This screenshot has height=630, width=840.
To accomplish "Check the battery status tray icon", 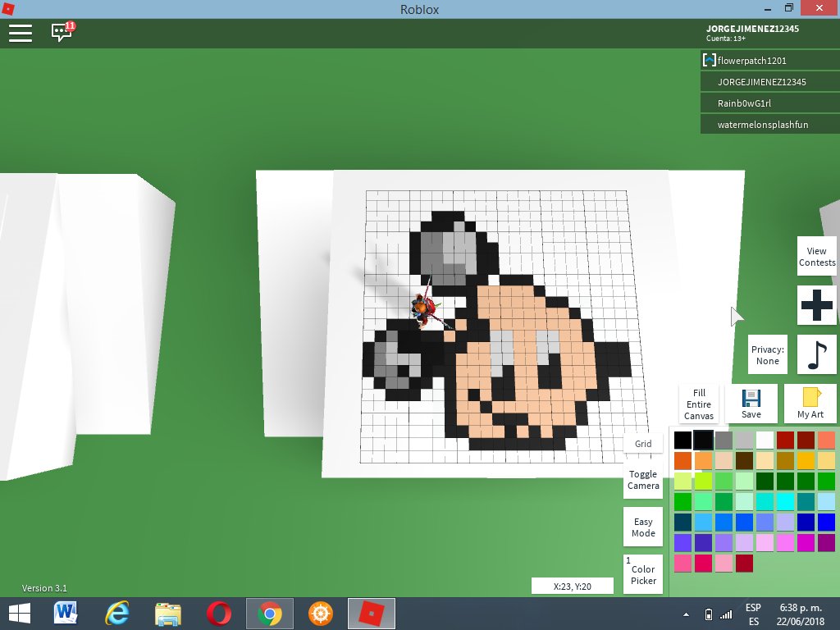I will [x=708, y=614].
